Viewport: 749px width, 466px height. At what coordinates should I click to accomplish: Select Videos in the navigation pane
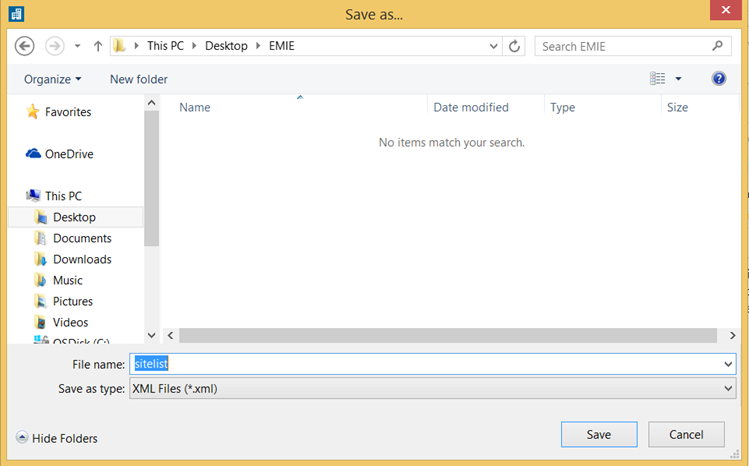pyautogui.click(x=70, y=322)
